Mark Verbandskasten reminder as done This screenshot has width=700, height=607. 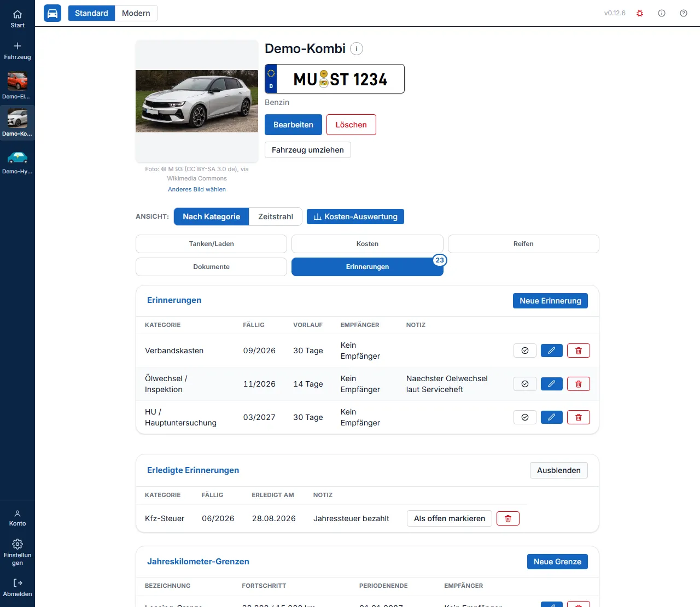click(525, 351)
